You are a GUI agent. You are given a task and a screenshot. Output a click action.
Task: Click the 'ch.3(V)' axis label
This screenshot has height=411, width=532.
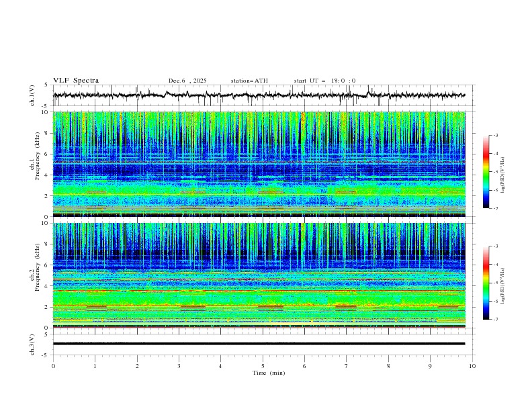(32, 345)
